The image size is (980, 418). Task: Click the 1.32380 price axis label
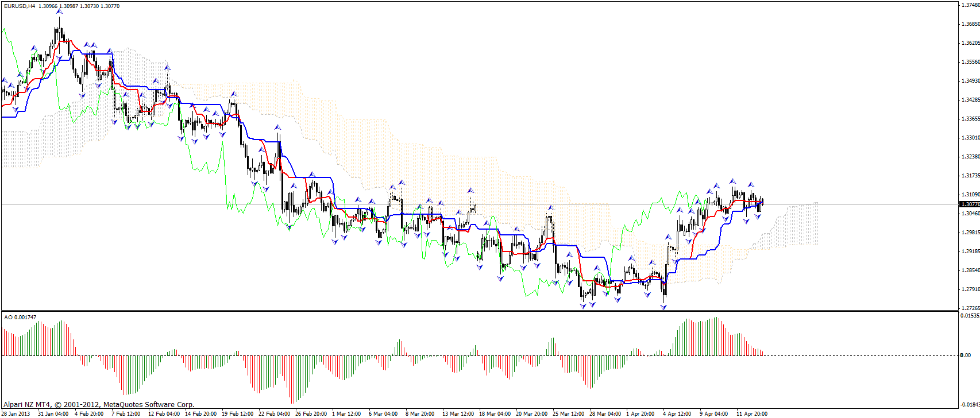coord(970,157)
